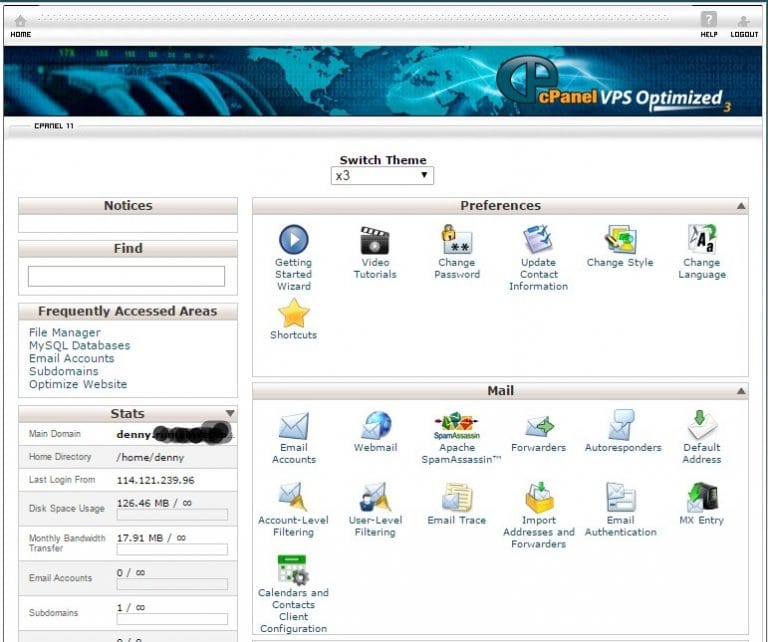Toggle the Stats panel arrow

[x=230, y=413]
